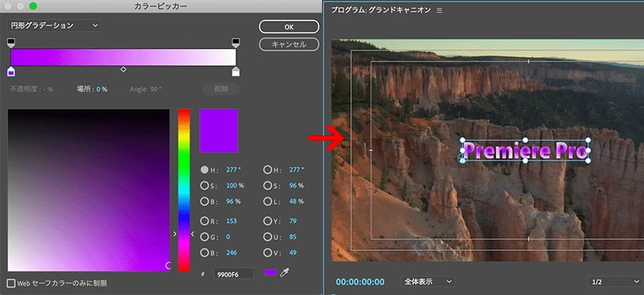
Task: Click the anchor point icon of the title
Action: click(x=461, y=157)
